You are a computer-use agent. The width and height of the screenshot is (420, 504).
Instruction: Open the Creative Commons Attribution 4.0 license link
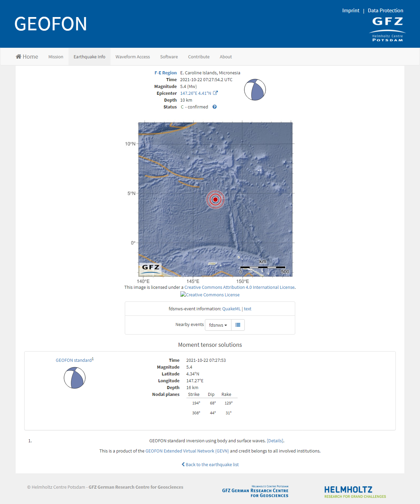(x=239, y=287)
